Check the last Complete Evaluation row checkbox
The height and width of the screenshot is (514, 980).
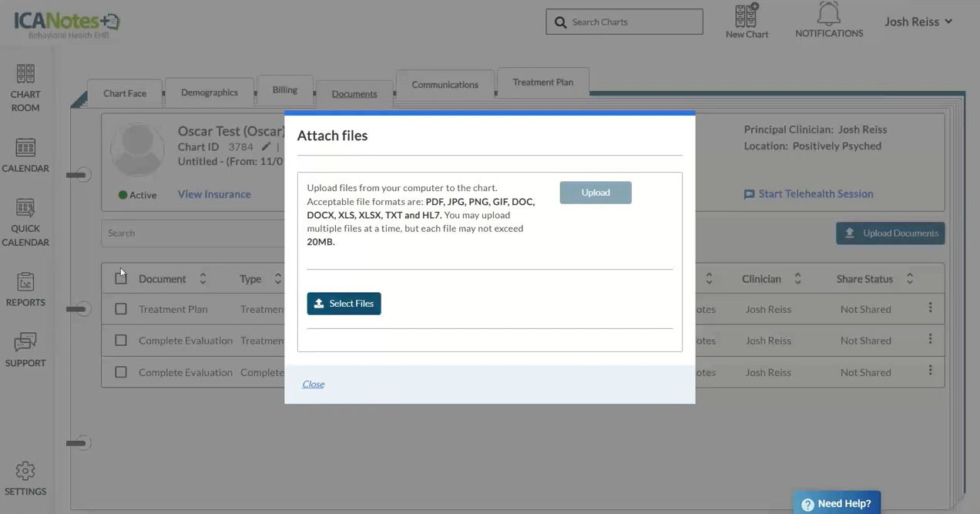pyautogui.click(x=121, y=372)
